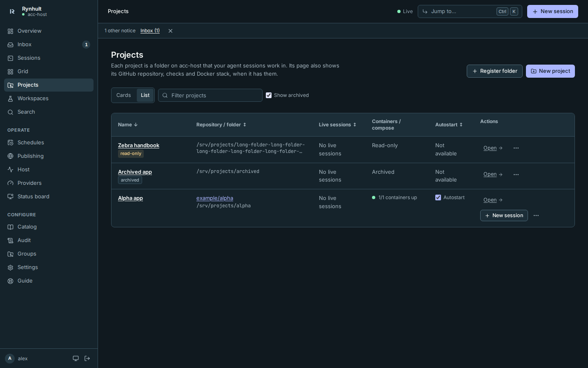Sort by Live sessions column

[338, 125]
